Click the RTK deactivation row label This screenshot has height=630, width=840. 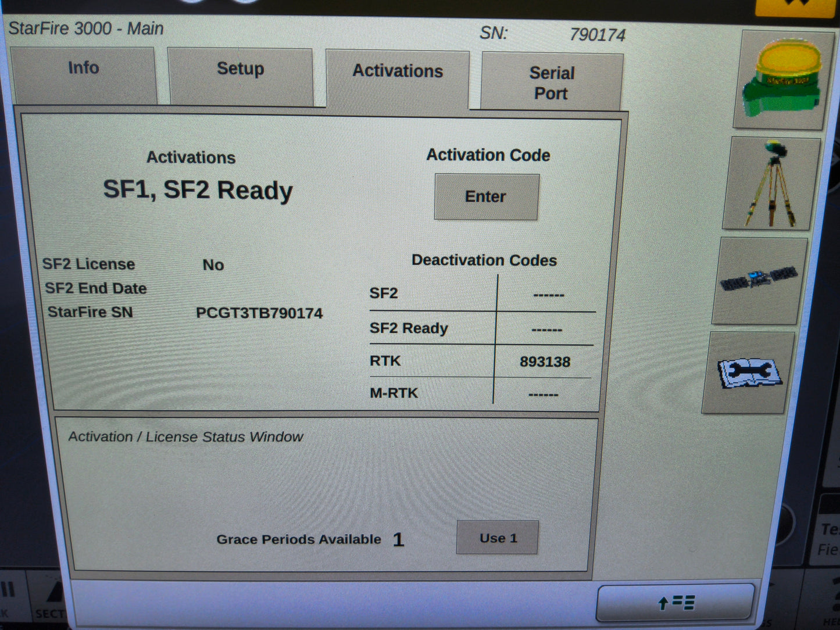point(385,361)
